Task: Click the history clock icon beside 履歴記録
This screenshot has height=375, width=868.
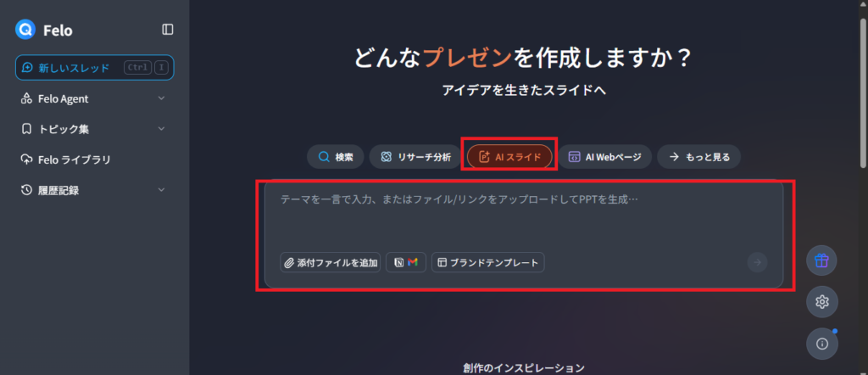Action: (26, 190)
